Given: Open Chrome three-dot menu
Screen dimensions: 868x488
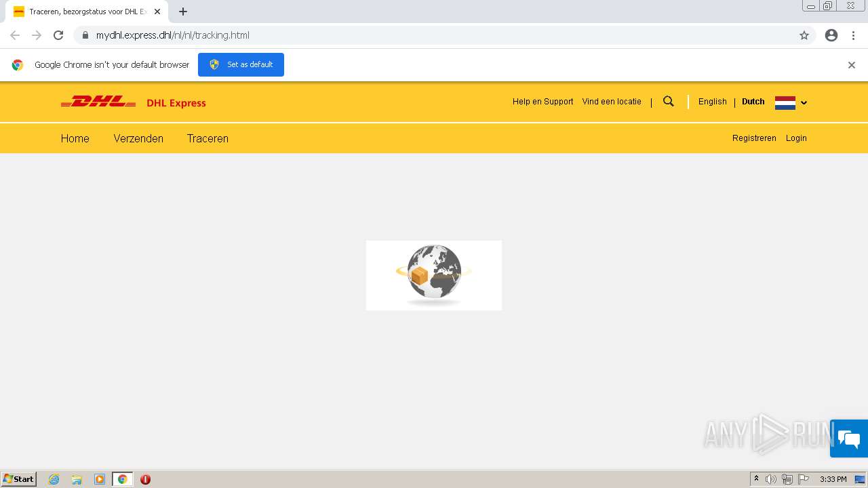Looking at the screenshot, I should tap(853, 35).
